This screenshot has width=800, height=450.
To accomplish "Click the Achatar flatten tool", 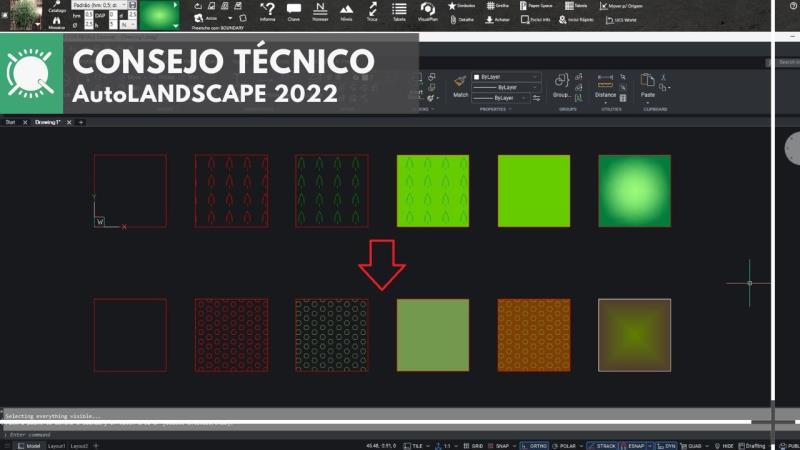I will [x=497, y=20].
